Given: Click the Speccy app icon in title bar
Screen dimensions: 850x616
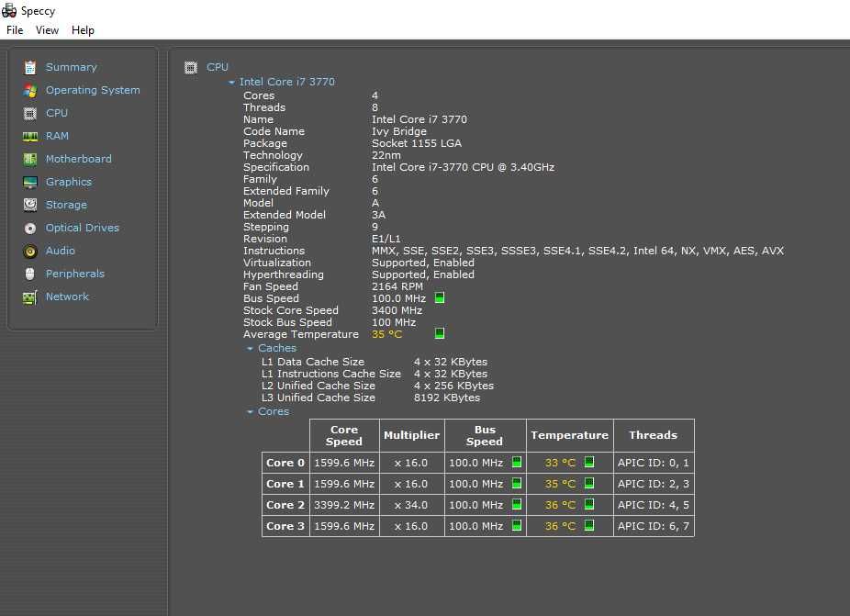Looking at the screenshot, I should [x=9, y=10].
